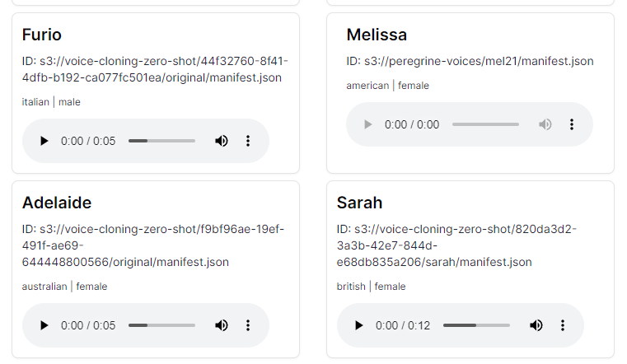Screen dimensions: 627x364
Task: Seek within Adelaide's audio progress bar
Action: click(161, 325)
